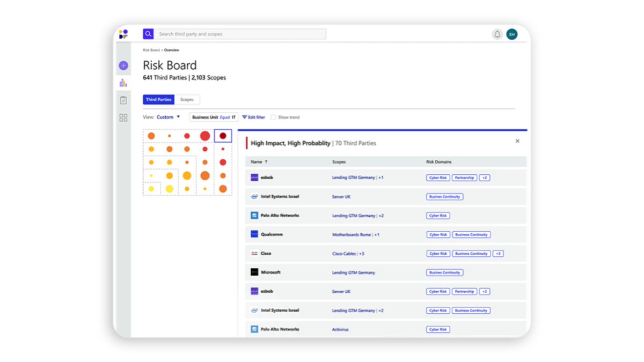This screenshot has height=362, width=644.
Task: Expand +1 scopes next to Motherboards Rome
Action: pyautogui.click(x=377, y=234)
